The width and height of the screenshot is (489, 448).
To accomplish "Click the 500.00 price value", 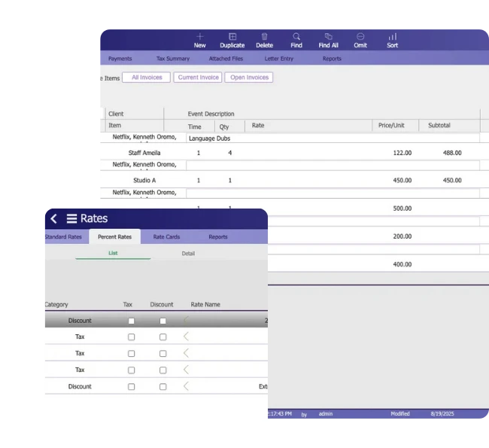I will tap(402, 209).
